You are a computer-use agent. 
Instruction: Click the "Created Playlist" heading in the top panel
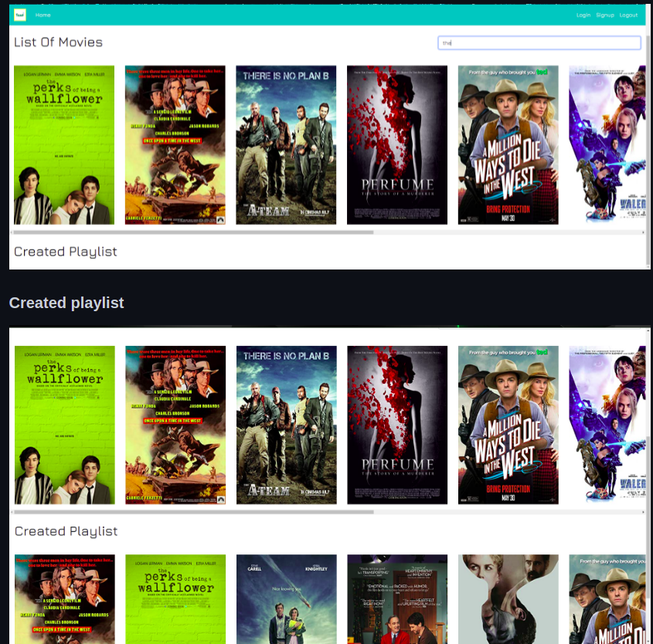point(66,252)
